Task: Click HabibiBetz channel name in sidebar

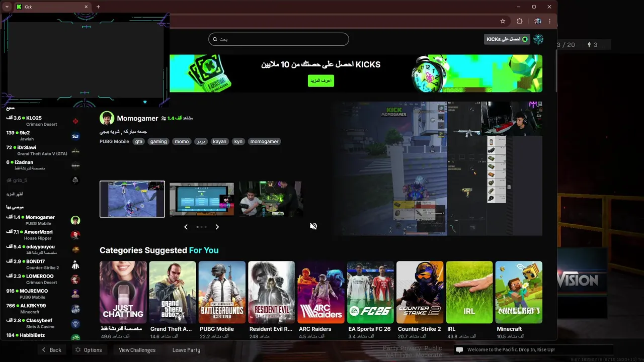Action: [32, 335]
